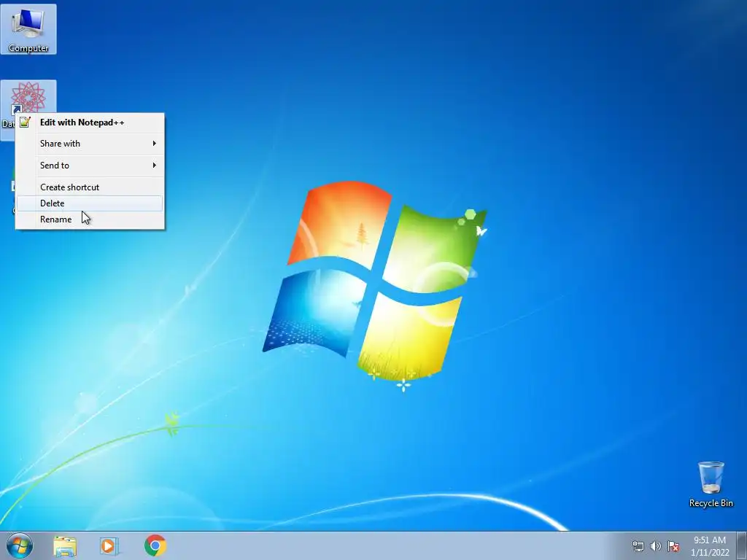Click the Notepad++ icon in the context menu
This screenshot has width=747, height=560.
point(26,122)
